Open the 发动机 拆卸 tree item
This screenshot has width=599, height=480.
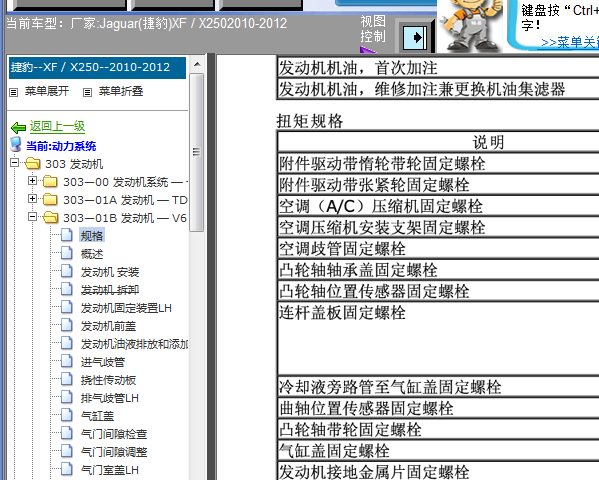[x=110, y=290]
